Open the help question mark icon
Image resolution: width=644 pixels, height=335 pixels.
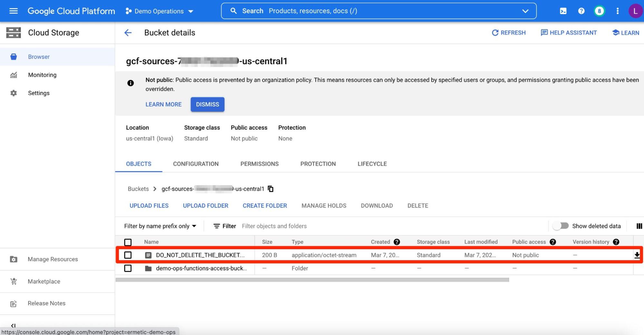coord(581,11)
